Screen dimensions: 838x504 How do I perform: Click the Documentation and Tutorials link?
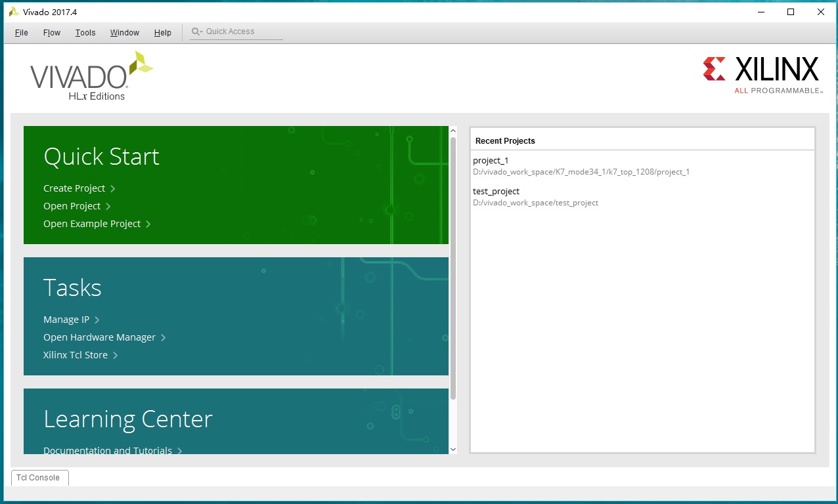point(108,450)
